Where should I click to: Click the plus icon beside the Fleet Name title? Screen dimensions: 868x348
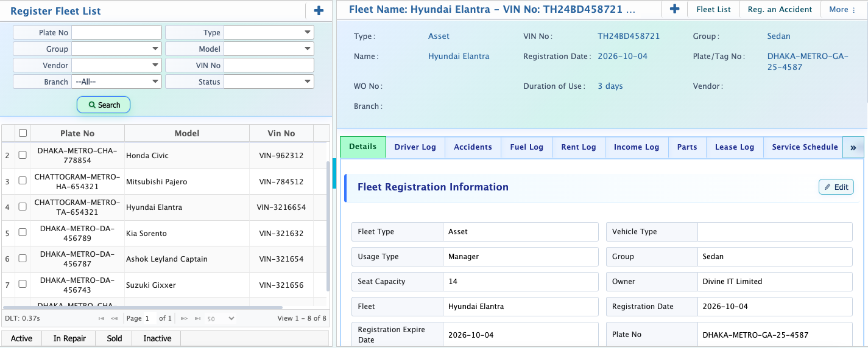[x=674, y=9]
